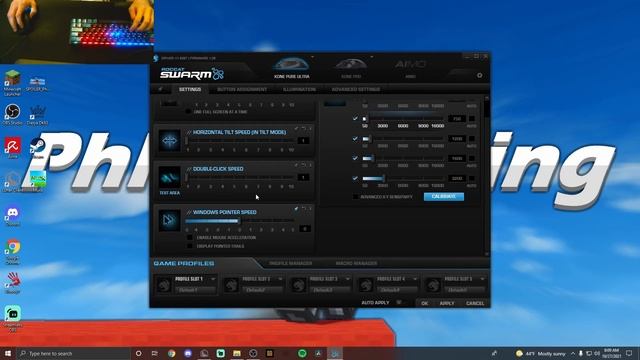The height and width of the screenshot is (360, 640).
Task: Click the Double-Click Speed icon
Action: click(169, 177)
